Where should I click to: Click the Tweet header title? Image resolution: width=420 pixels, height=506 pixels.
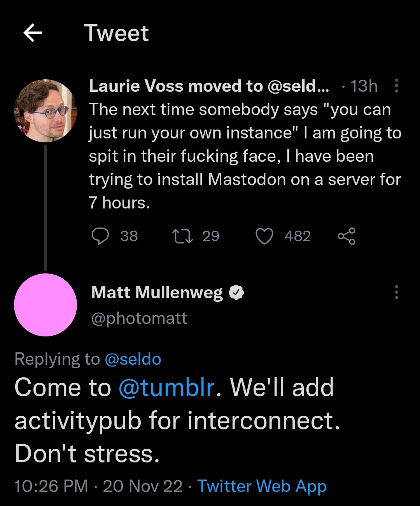pos(116,33)
